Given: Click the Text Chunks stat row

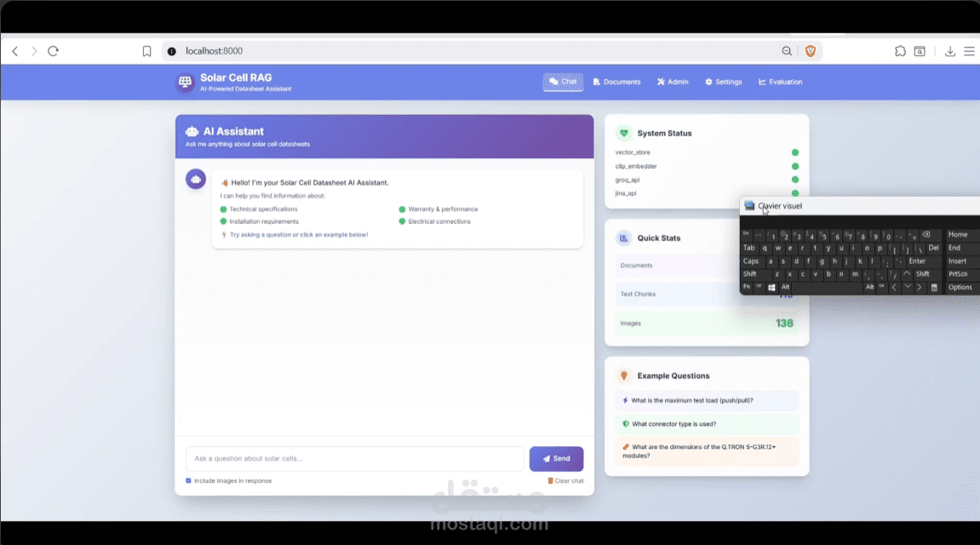Looking at the screenshot, I should point(707,294).
